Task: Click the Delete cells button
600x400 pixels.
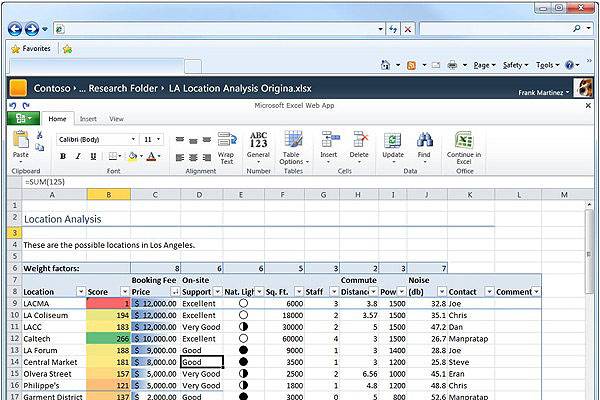Action: click(x=359, y=147)
